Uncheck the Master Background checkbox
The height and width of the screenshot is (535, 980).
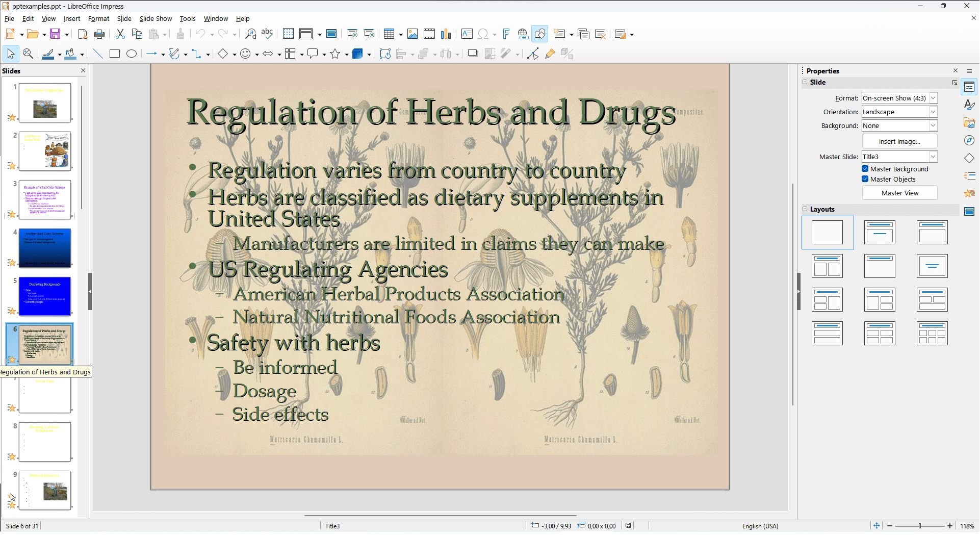point(865,169)
